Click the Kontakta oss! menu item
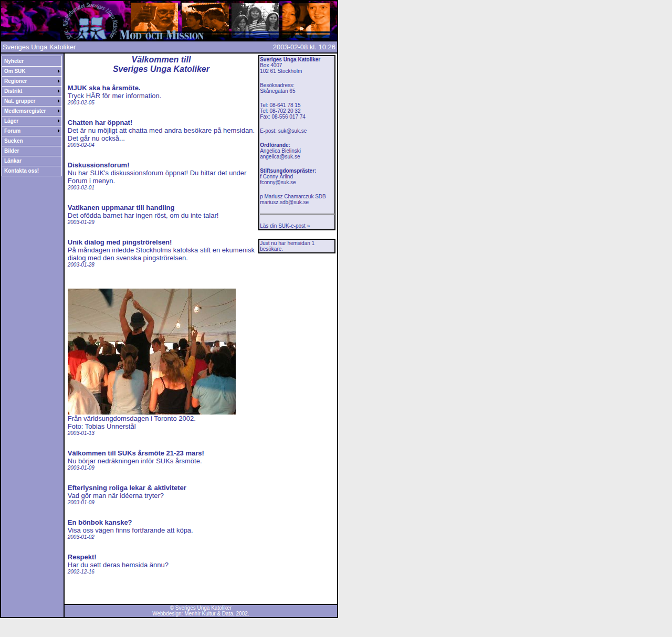The height and width of the screenshot is (637, 672). click(31, 171)
